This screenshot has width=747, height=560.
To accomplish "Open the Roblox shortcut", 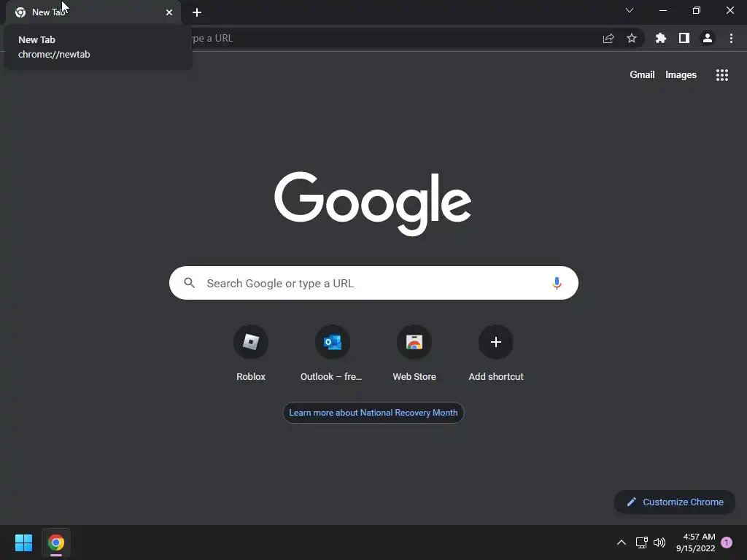I will (251, 354).
